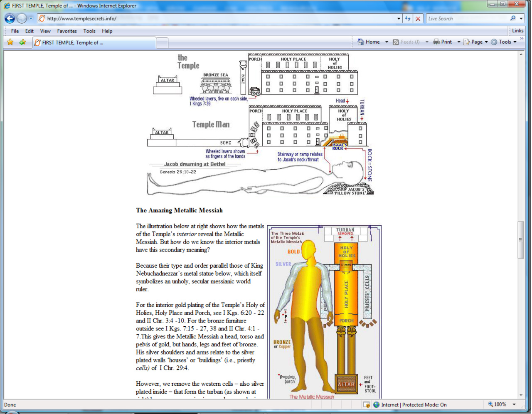Viewport: 532px width, 414px height.
Task: Open zoom level dropdown arrow
Action: click(x=514, y=404)
